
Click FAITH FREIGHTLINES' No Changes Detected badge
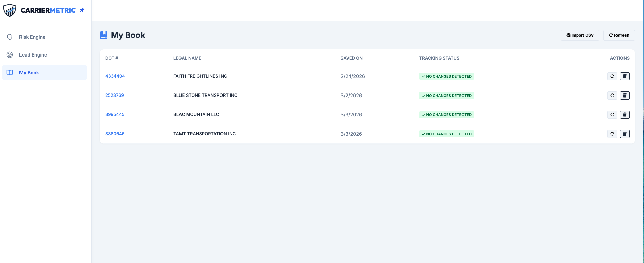[447, 76]
